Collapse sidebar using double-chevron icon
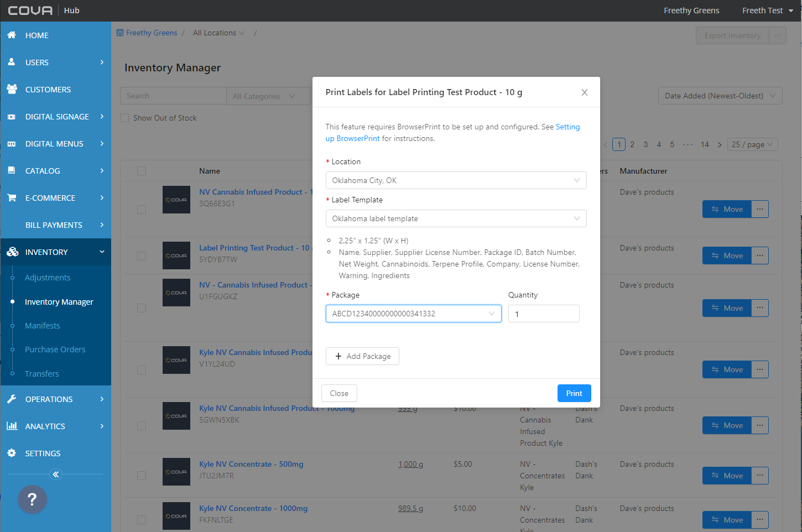The width and height of the screenshot is (802, 532). click(55, 474)
